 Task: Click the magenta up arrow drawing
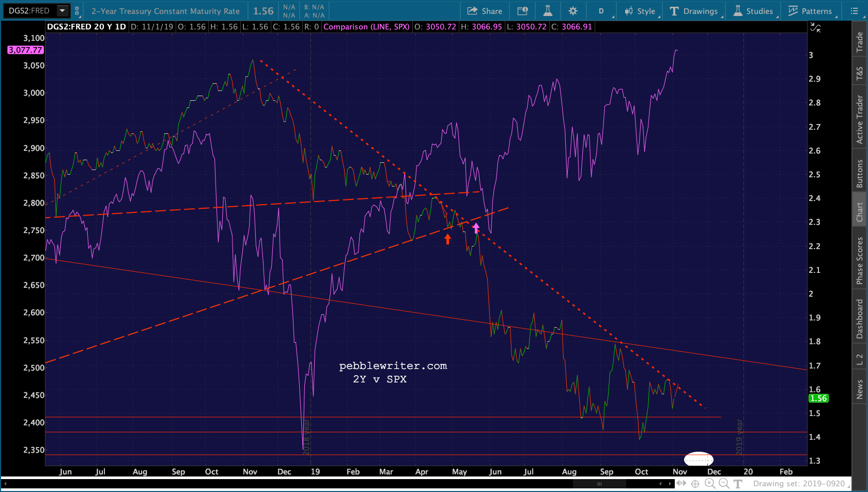476,228
